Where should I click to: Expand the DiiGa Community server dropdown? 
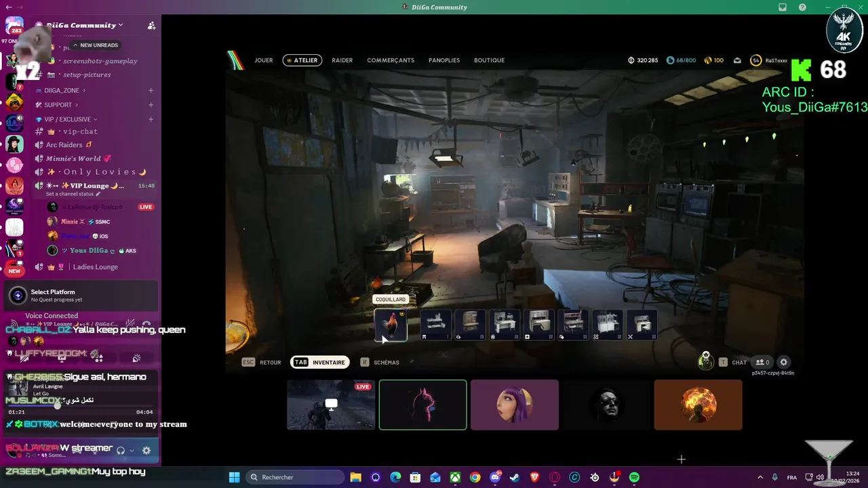click(x=85, y=25)
